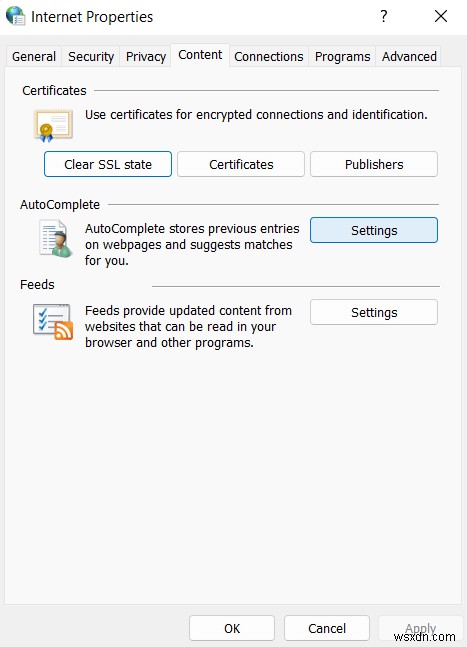This screenshot has width=467, height=647.
Task: Click 'AutoComplete stores previous entries' description
Action: pyautogui.click(x=192, y=244)
